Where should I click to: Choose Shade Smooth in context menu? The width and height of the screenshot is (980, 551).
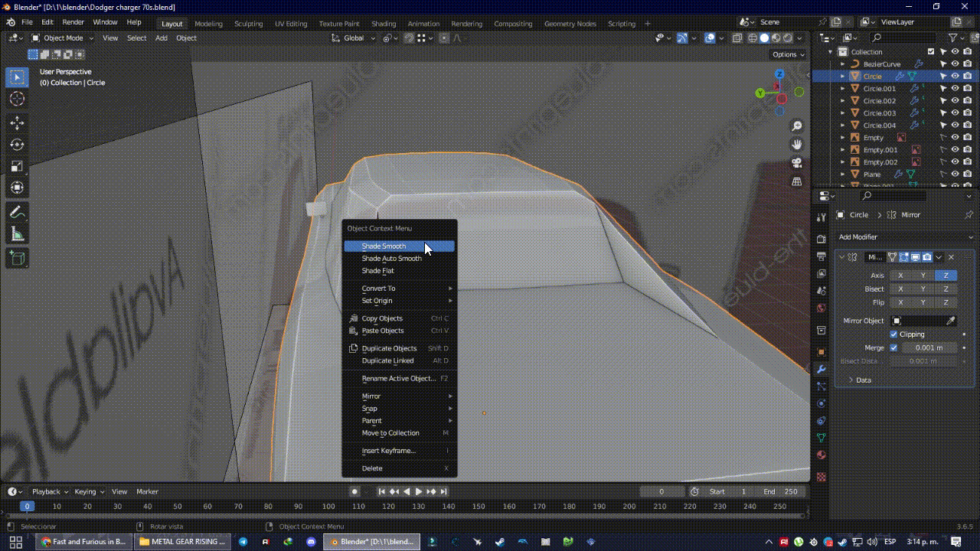click(399, 246)
